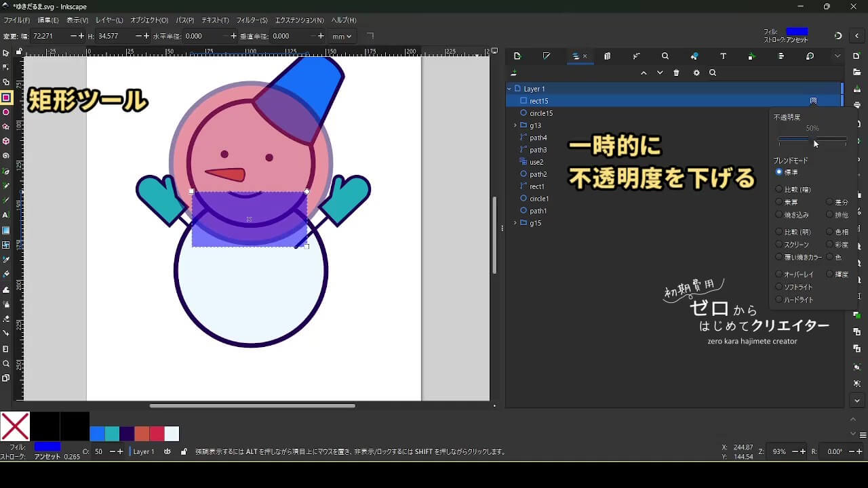Toggle Layer 1 visibility in status bar

pos(167,451)
